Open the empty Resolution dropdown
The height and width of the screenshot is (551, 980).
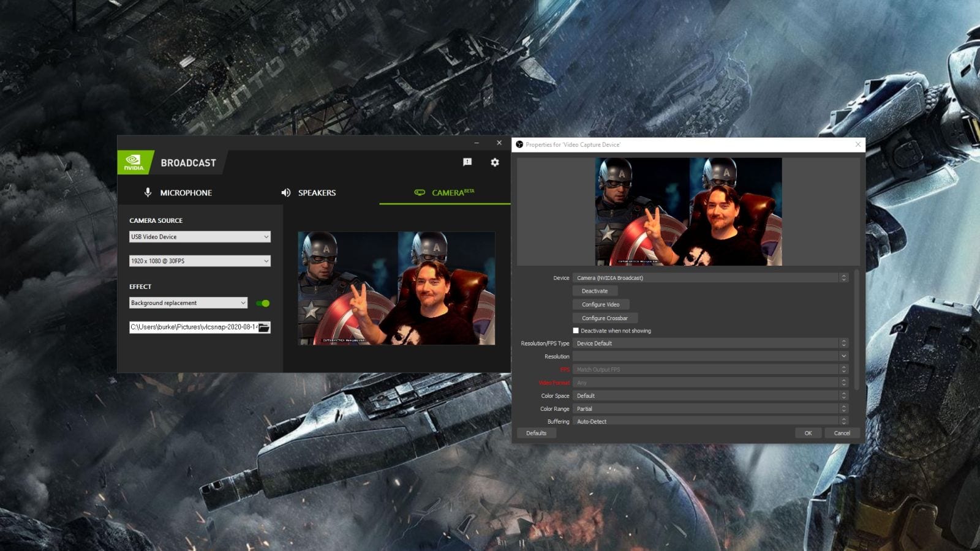click(710, 356)
